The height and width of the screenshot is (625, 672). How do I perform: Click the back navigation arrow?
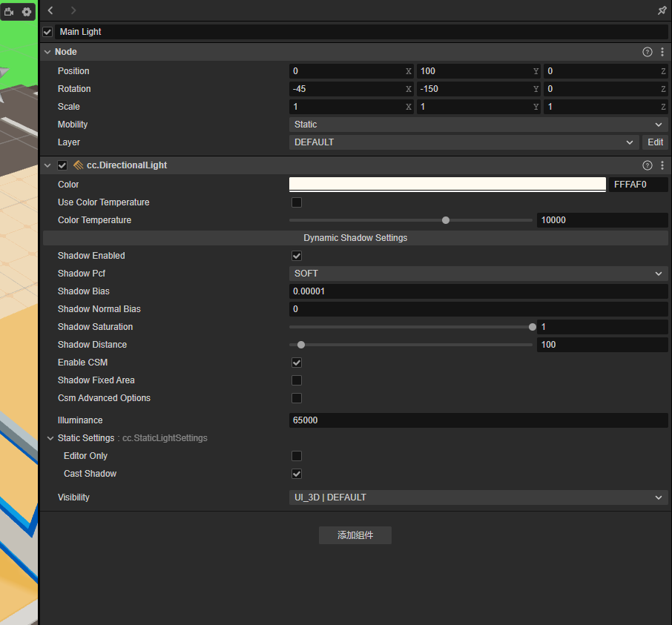tap(50, 10)
